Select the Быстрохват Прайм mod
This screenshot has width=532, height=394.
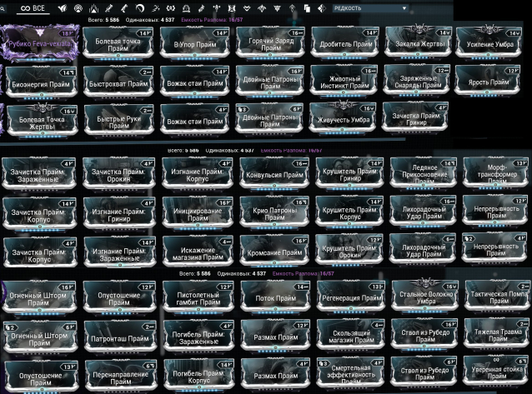[118, 82]
